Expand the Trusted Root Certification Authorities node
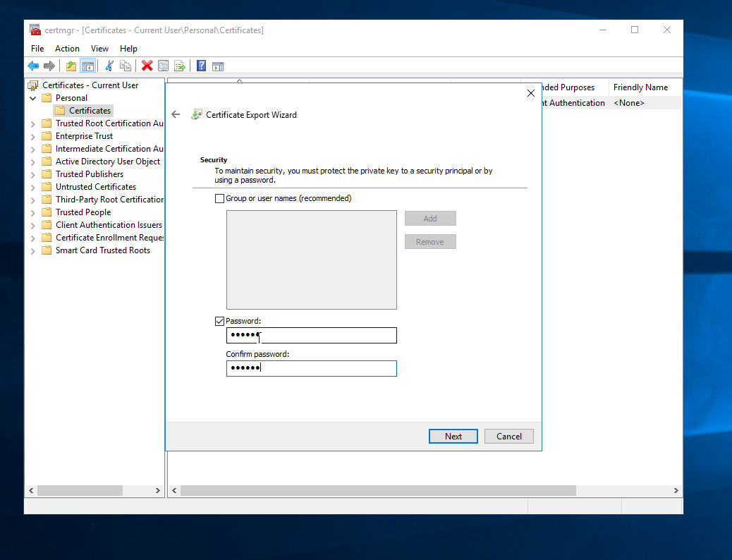The image size is (732, 560). [x=32, y=124]
